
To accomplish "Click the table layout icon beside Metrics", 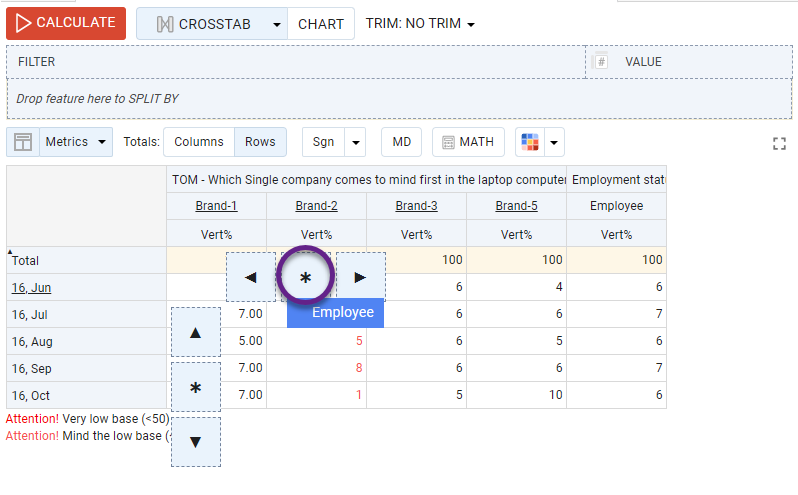I will coord(22,142).
